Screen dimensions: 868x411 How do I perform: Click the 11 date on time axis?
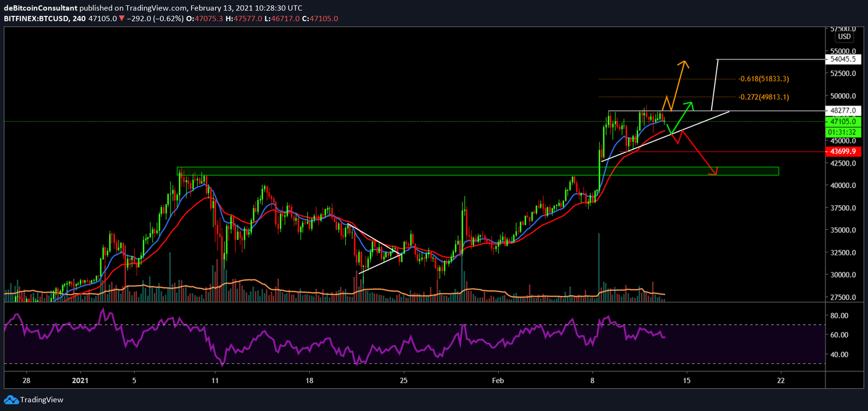click(x=215, y=380)
